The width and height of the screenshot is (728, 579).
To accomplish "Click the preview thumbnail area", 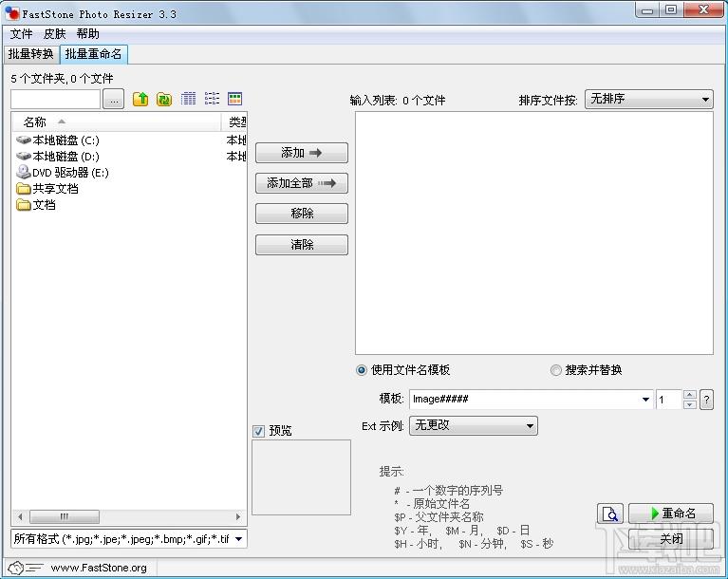I will (x=301, y=477).
